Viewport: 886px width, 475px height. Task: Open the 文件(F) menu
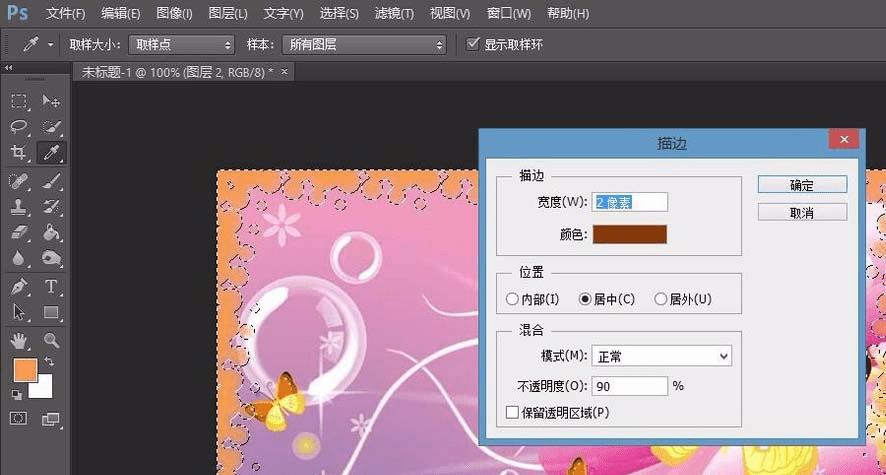pos(66,13)
